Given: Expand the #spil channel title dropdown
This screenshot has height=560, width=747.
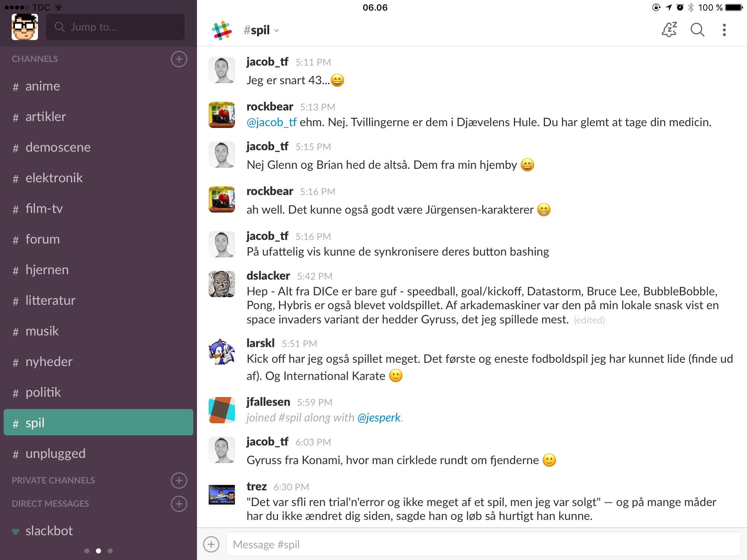Looking at the screenshot, I should tap(261, 30).
